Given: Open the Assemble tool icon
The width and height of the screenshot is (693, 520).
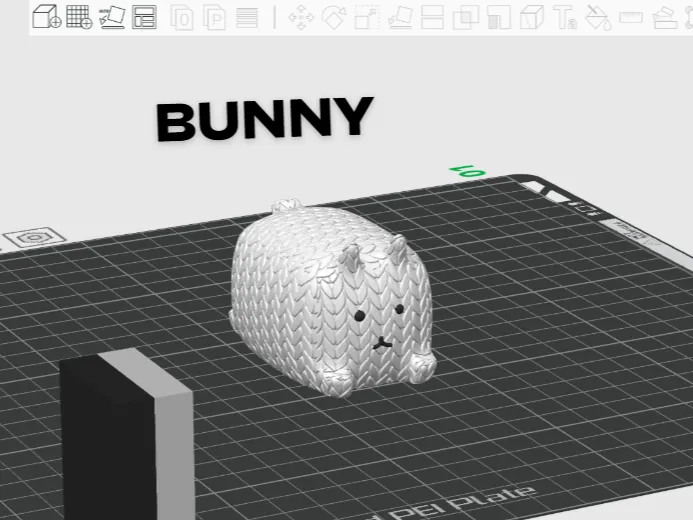Looking at the screenshot, I should pyautogui.click(x=665, y=18).
